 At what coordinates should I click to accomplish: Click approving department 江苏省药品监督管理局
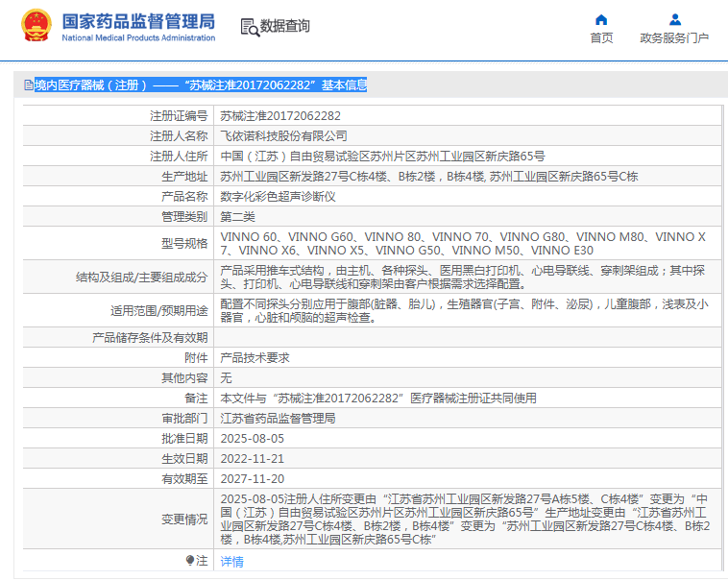(278, 419)
